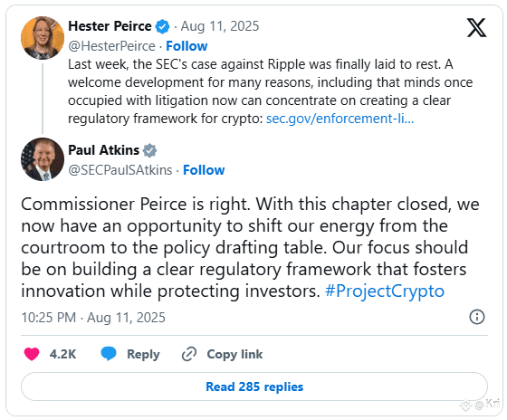The image size is (507, 420).
Task: Open the @SECPaulSAtkins handle
Action: (120, 170)
